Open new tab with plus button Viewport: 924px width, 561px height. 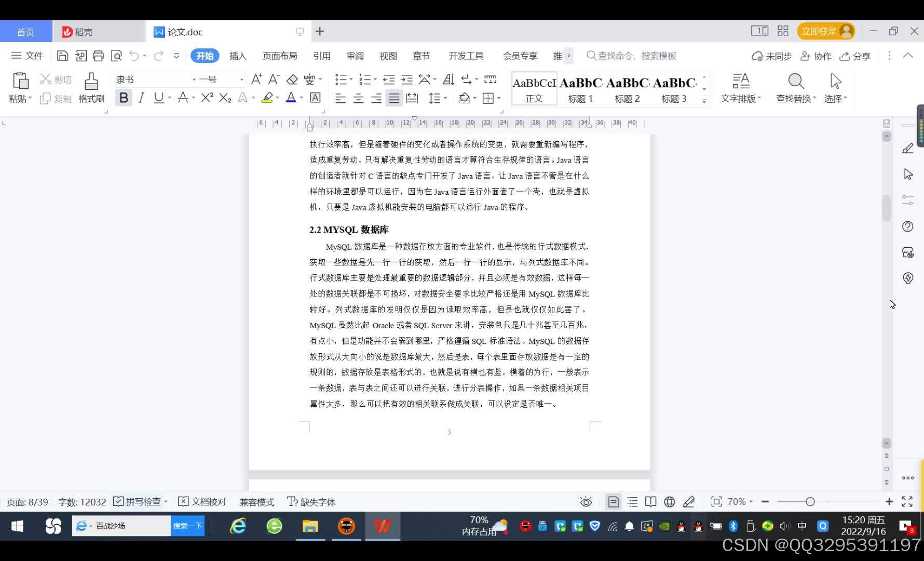tap(320, 32)
